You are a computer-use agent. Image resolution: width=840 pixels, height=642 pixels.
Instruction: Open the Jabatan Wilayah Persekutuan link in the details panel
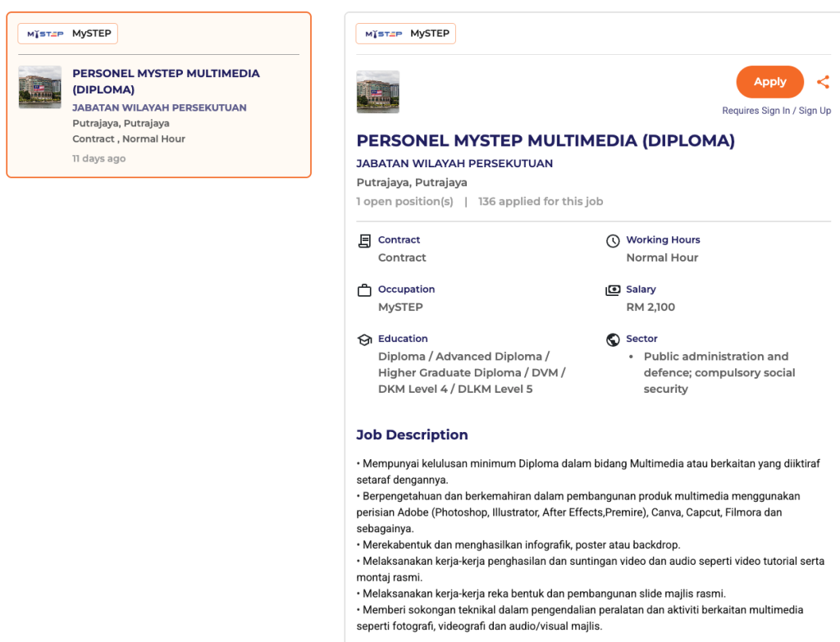(x=454, y=163)
